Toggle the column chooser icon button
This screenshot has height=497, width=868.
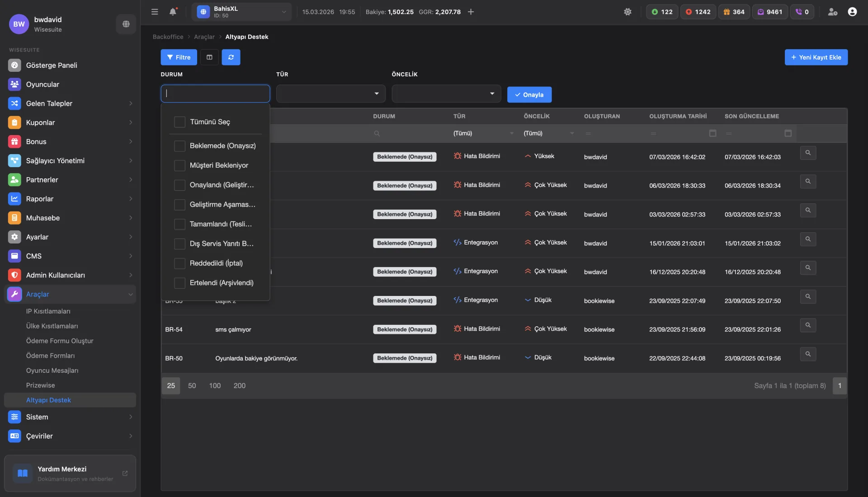[x=209, y=57]
